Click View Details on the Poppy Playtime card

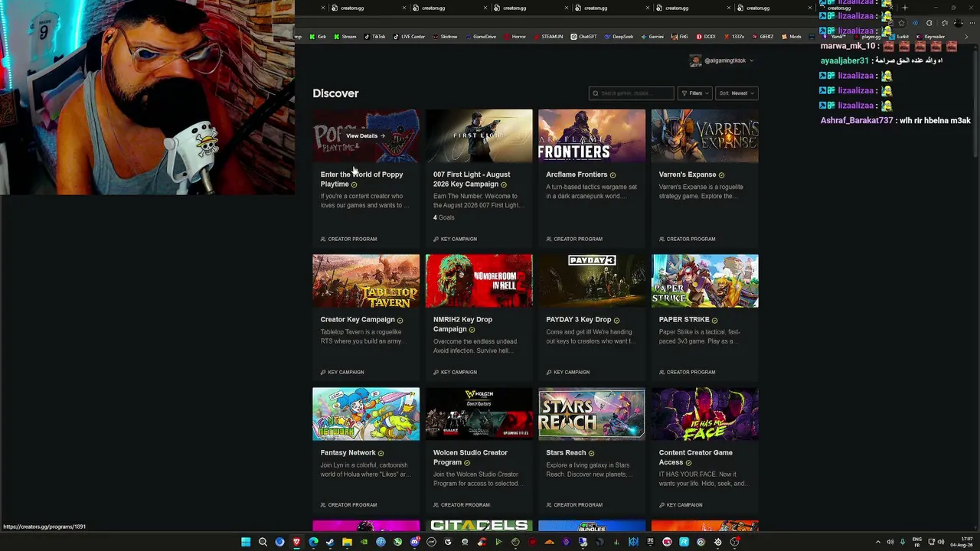(365, 135)
